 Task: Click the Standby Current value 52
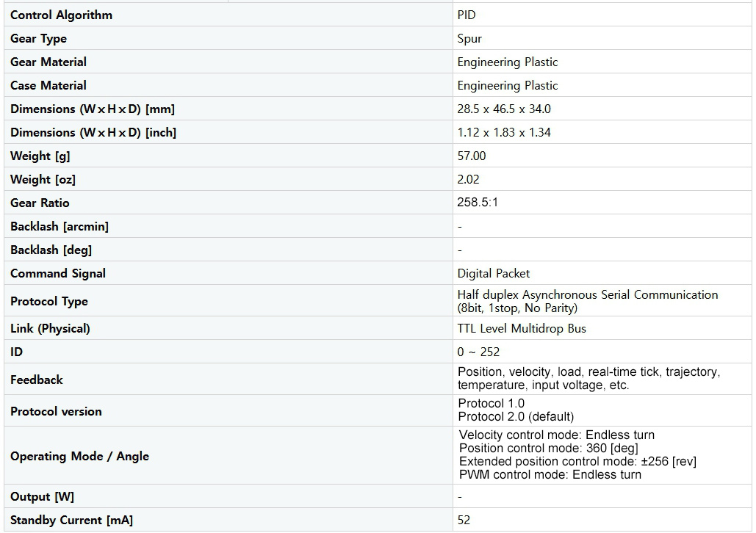coord(464,520)
